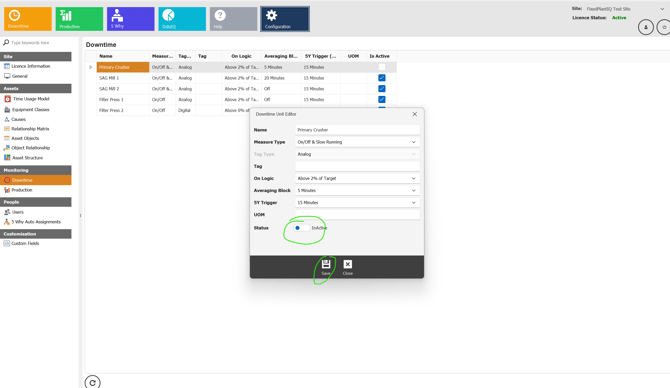Image resolution: width=670 pixels, height=388 pixels.
Task: Open the 5 Why module tile
Action: point(130,19)
